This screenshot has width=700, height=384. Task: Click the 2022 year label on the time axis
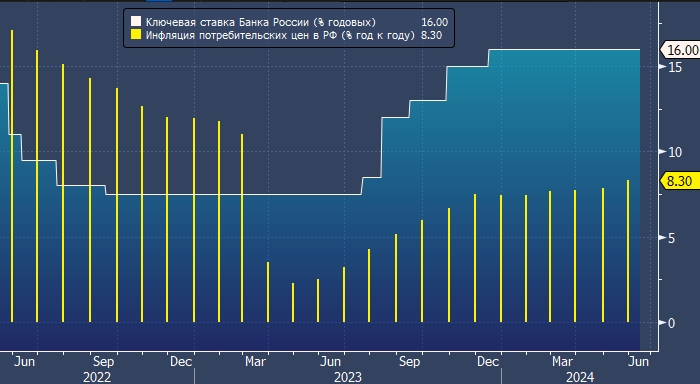[x=97, y=377]
